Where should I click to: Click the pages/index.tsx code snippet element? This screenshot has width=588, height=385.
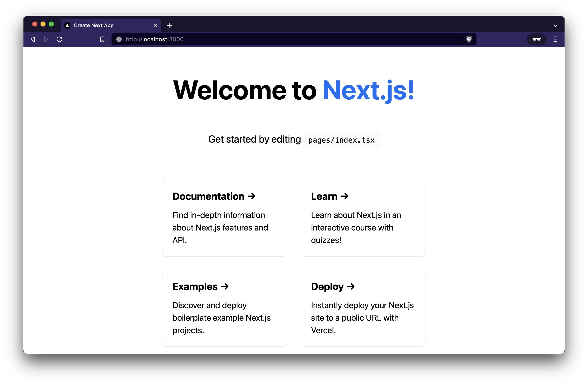click(341, 140)
